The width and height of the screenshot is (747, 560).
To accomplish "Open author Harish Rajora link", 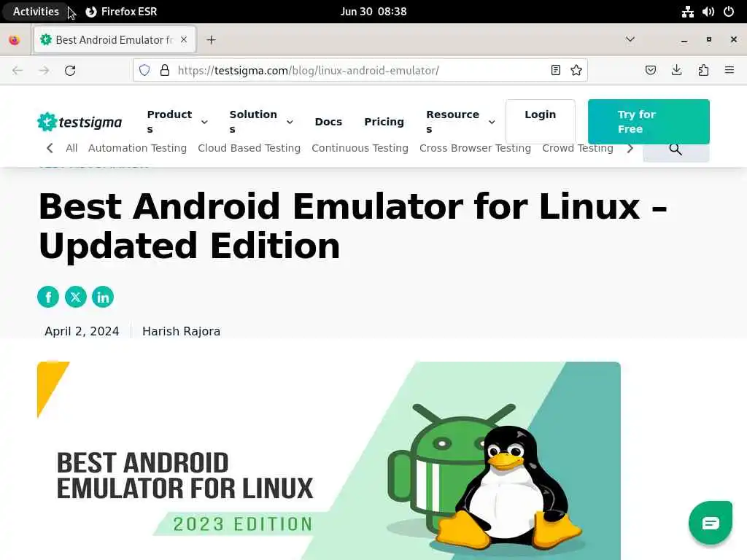I will click(181, 332).
